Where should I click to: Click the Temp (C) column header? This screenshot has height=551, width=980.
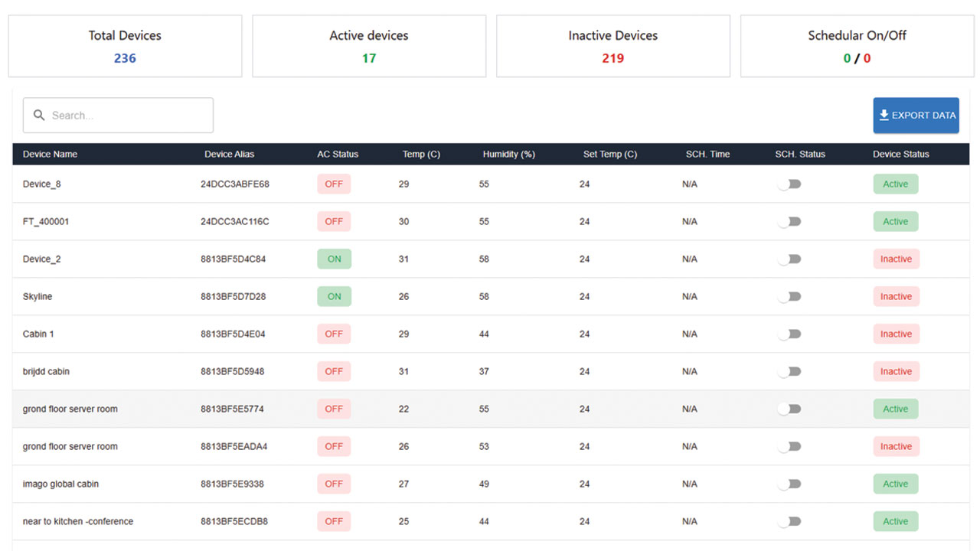(x=421, y=154)
